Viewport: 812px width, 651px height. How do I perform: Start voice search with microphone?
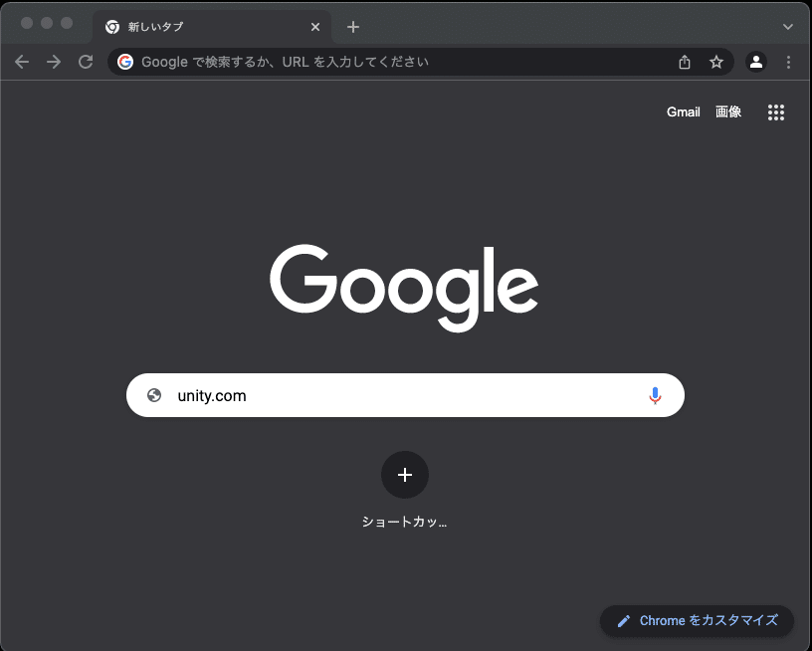pos(655,395)
